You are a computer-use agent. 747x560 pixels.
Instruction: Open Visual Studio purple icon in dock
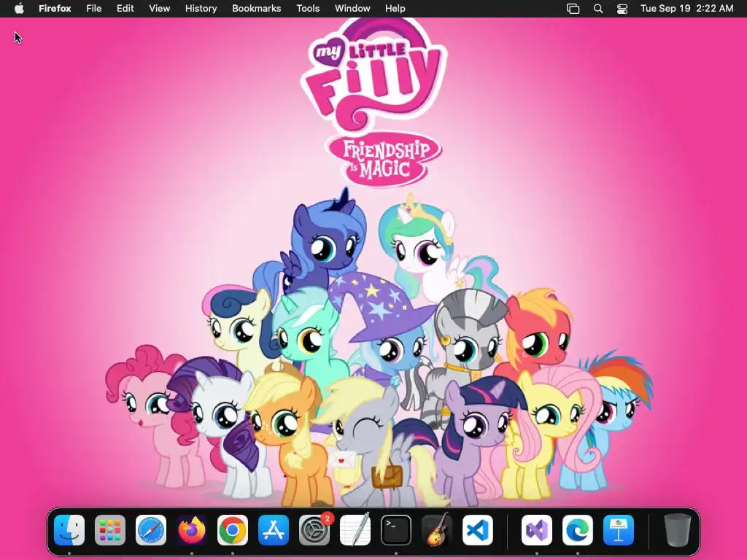(537, 530)
